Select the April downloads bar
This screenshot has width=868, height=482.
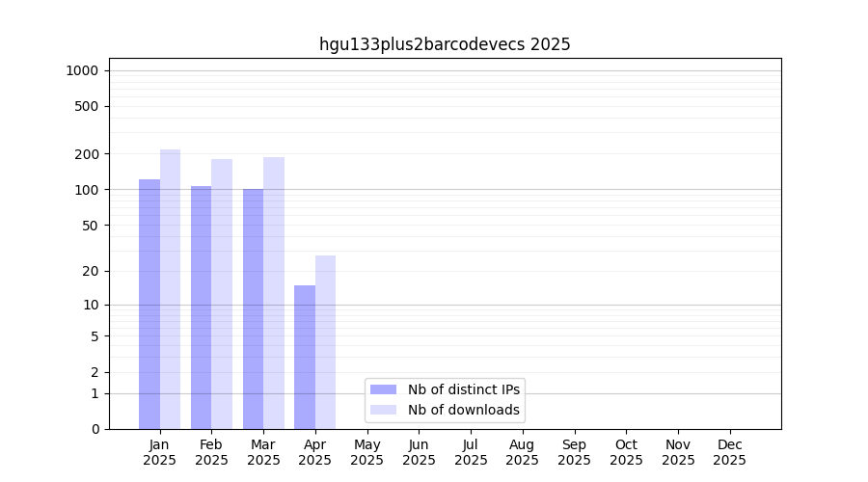(325, 342)
